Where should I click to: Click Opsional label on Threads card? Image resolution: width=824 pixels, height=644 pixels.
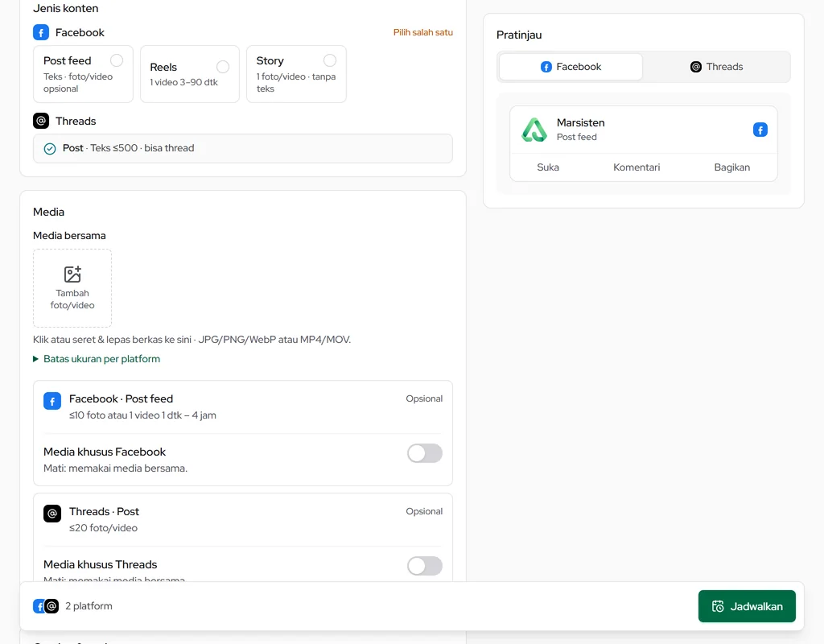point(424,511)
